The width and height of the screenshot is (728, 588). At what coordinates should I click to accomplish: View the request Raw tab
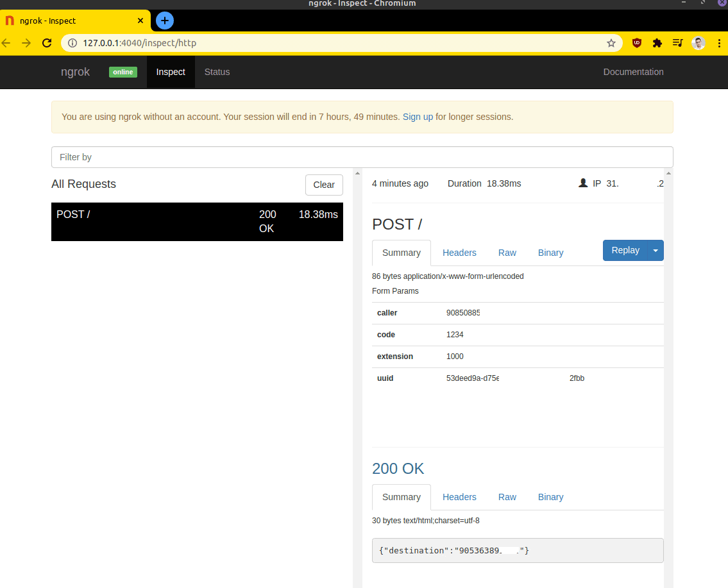[x=507, y=253]
